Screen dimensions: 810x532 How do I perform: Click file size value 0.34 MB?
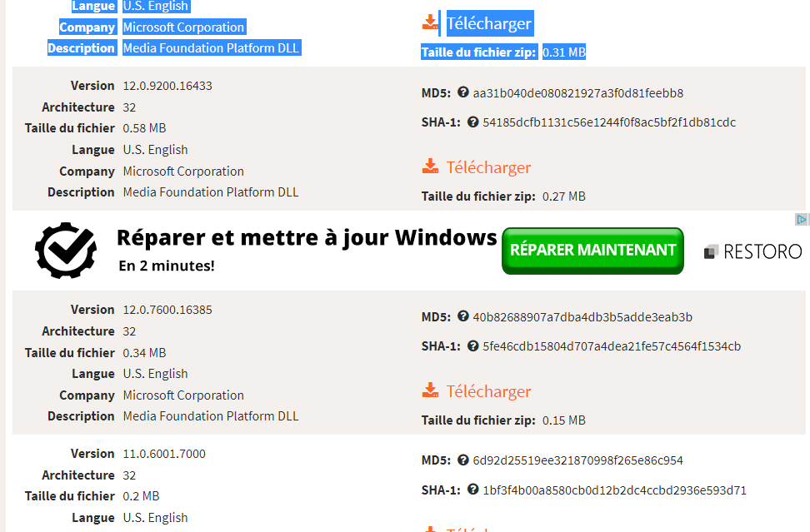pyautogui.click(x=144, y=353)
